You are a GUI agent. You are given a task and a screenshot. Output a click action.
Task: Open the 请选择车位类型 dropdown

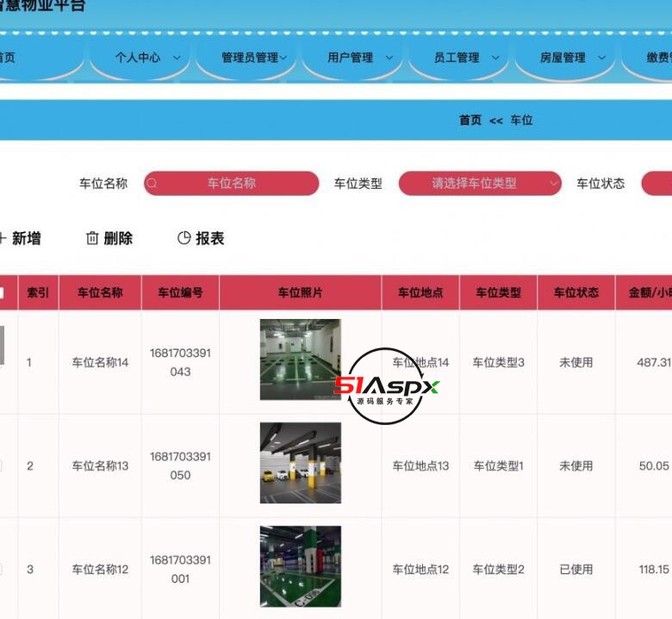(x=480, y=184)
